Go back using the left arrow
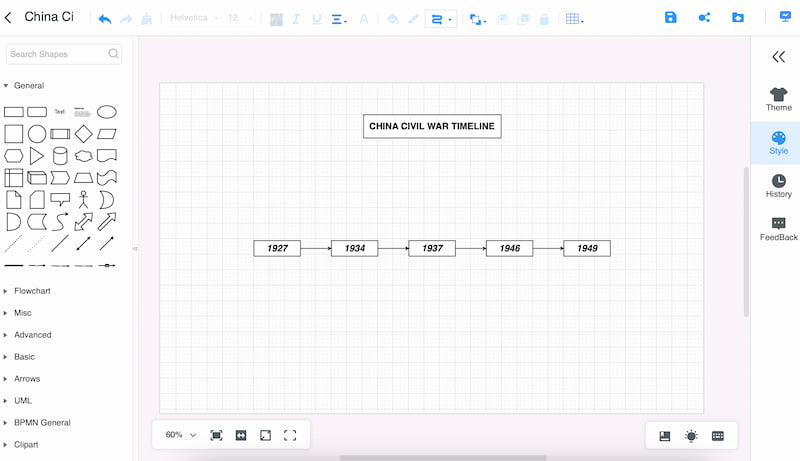Image resolution: width=800 pixels, height=461 pixels. [x=8, y=18]
